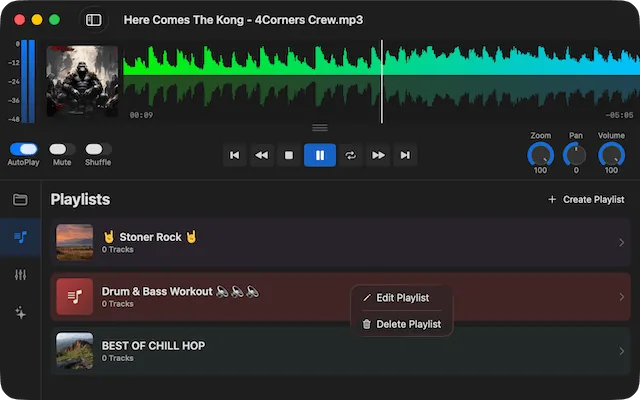Click the Stoner Rock playlist cover thumbnail
The image size is (640, 400).
pos(75,242)
